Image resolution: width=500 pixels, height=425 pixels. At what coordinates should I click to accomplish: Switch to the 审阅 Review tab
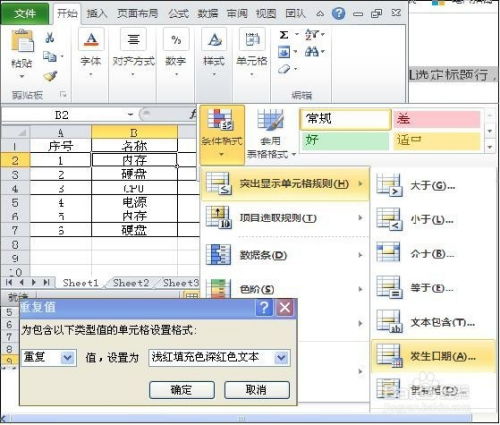tap(237, 14)
